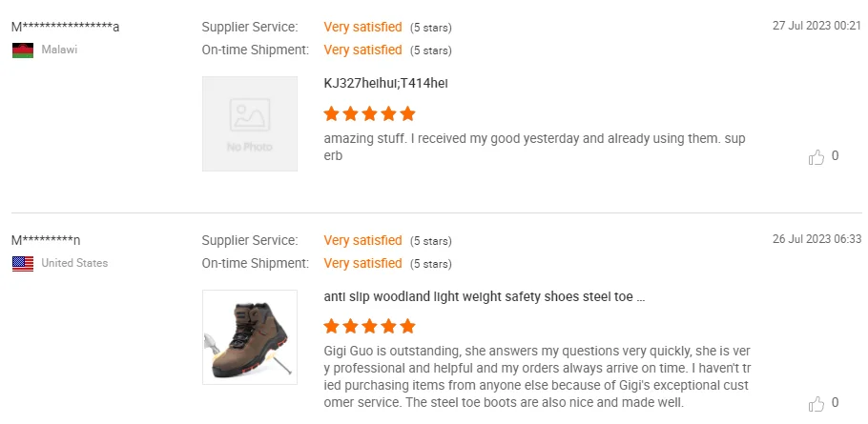Click the "amazing stuff" review text

click(x=534, y=147)
